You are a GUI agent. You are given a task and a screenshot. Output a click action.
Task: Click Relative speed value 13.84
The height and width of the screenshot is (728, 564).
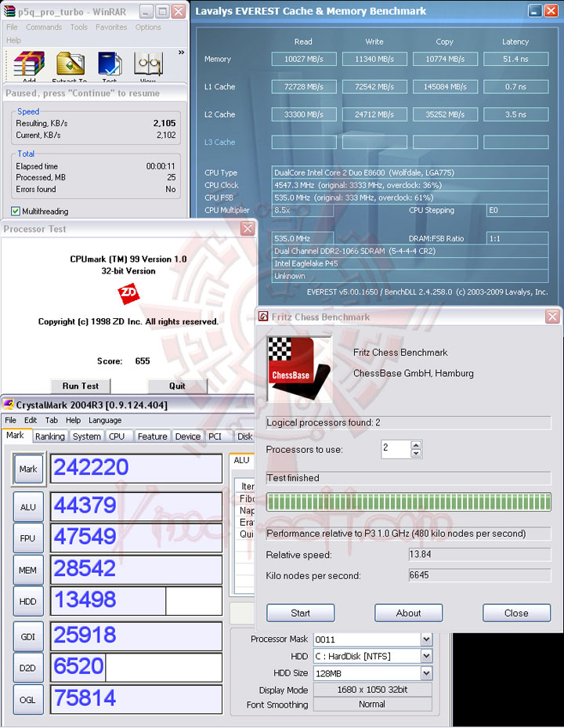pos(479,554)
